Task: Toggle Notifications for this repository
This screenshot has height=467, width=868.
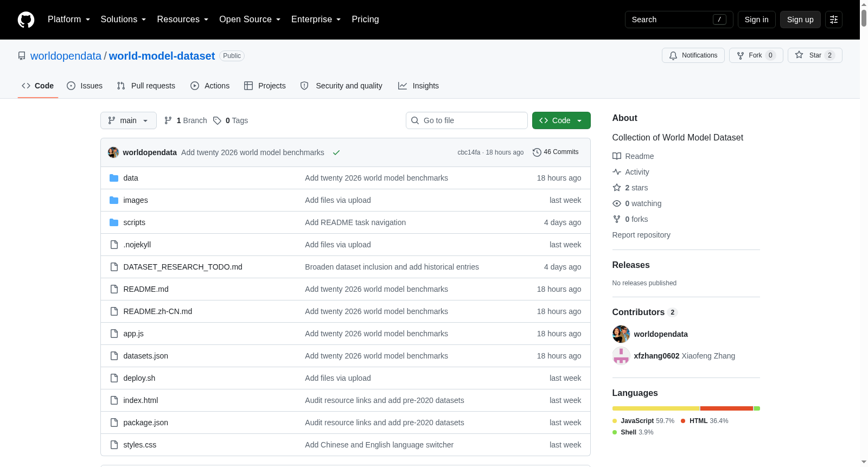Action: click(693, 55)
